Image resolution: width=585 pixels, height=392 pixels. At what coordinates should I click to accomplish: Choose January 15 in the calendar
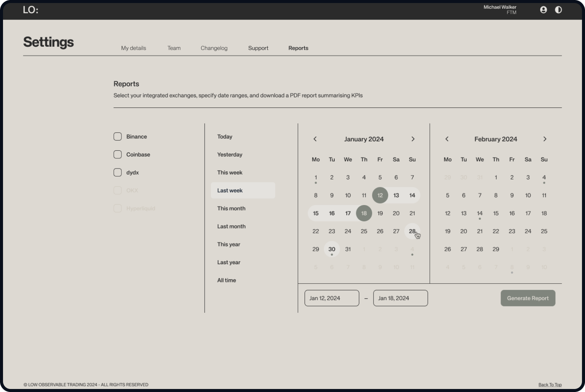316,213
